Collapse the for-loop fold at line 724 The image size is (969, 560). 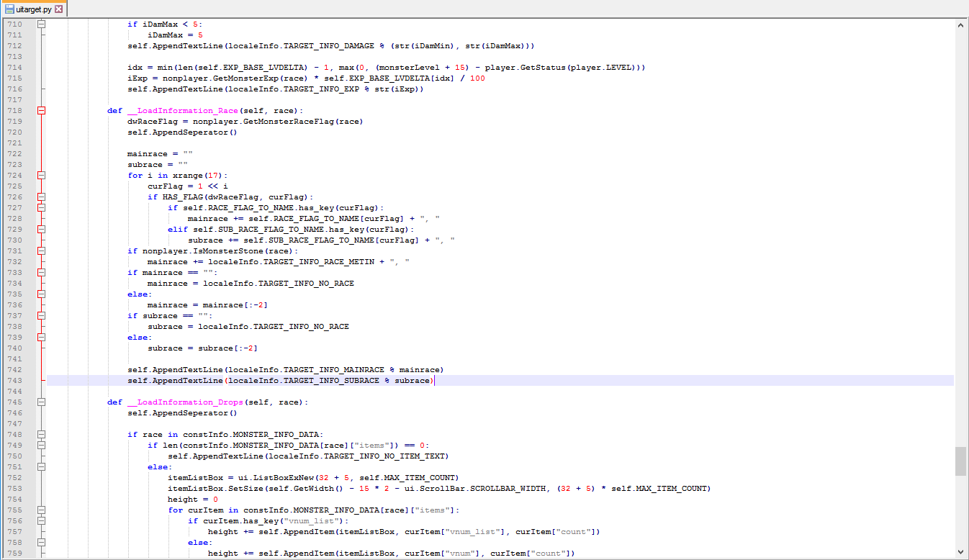41,176
